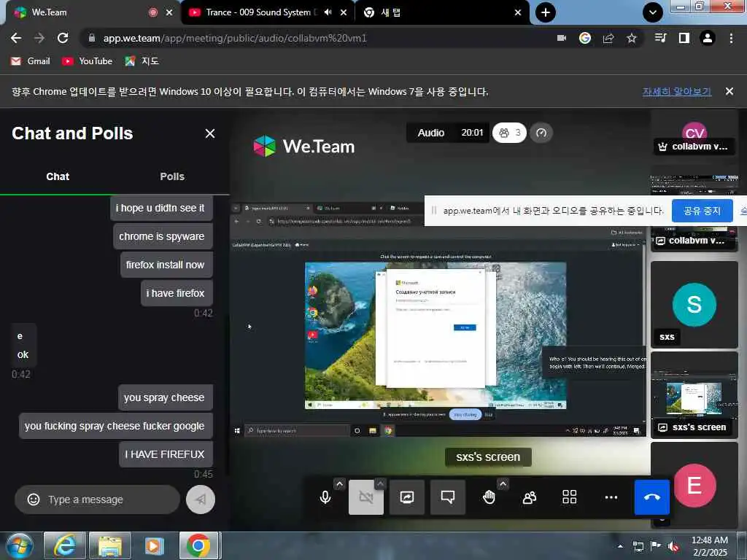This screenshot has height=560, width=747.
Task: Expand microphone options arrow
Action: tap(339, 484)
